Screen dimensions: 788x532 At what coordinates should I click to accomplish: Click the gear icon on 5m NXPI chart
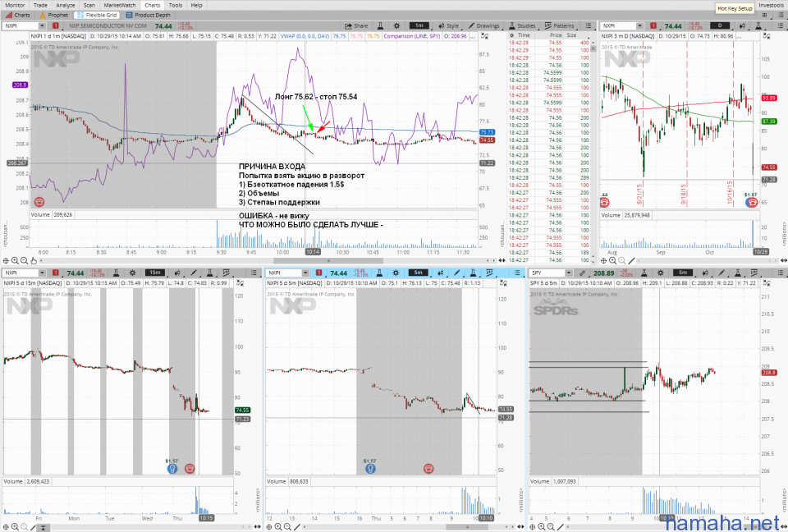tap(396, 273)
